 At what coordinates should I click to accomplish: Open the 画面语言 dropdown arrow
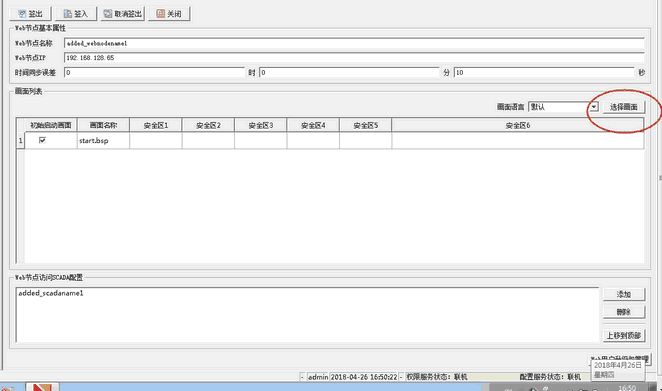(594, 107)
